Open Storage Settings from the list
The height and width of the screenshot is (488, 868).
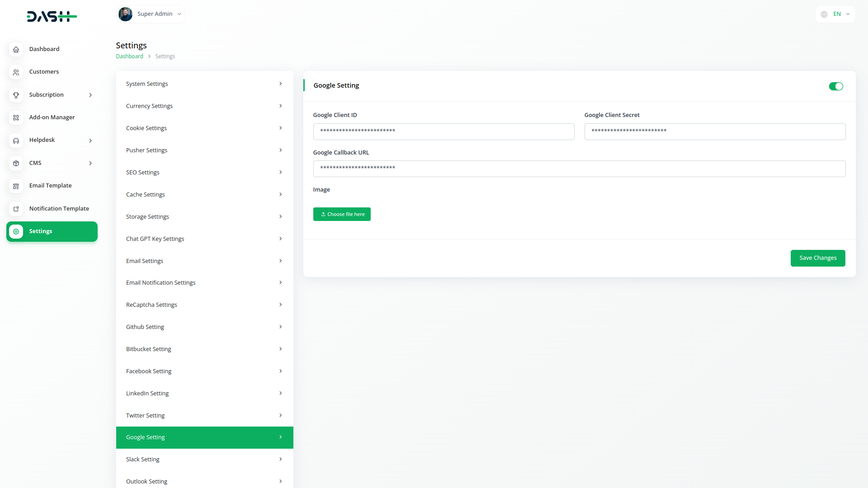pyautogui.click(x=204, y=216)
